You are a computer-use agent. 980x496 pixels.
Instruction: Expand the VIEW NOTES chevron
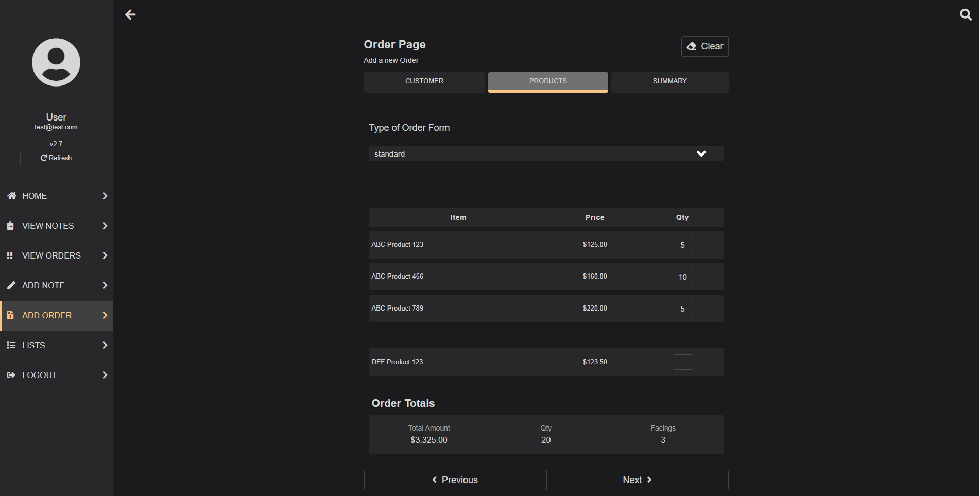105,226
